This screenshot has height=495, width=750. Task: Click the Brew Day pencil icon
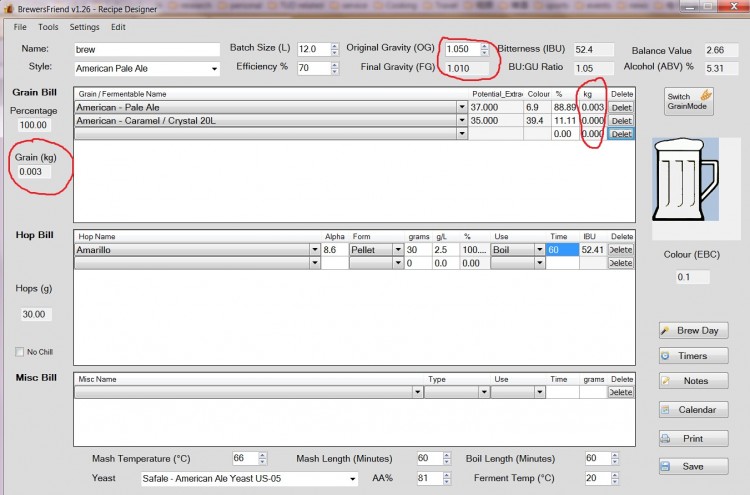[x=665, y=330]
